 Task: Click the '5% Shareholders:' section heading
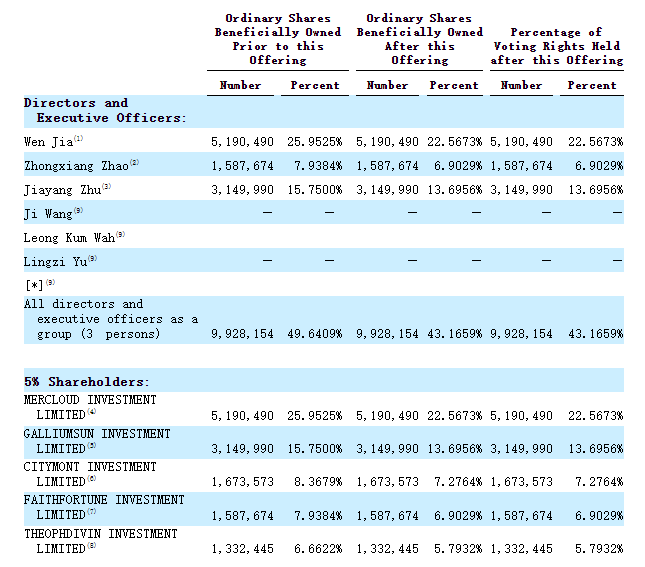[86, 382]
